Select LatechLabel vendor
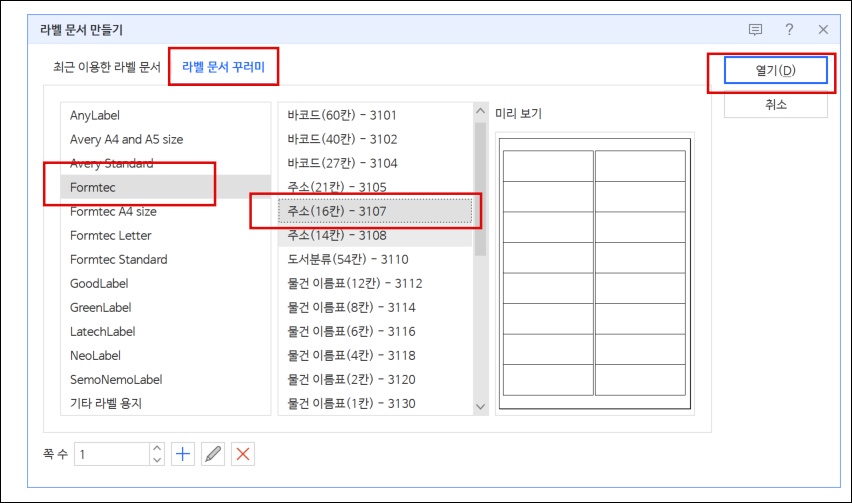The height and width of the screenshot is (503, 852). point(166,331)
